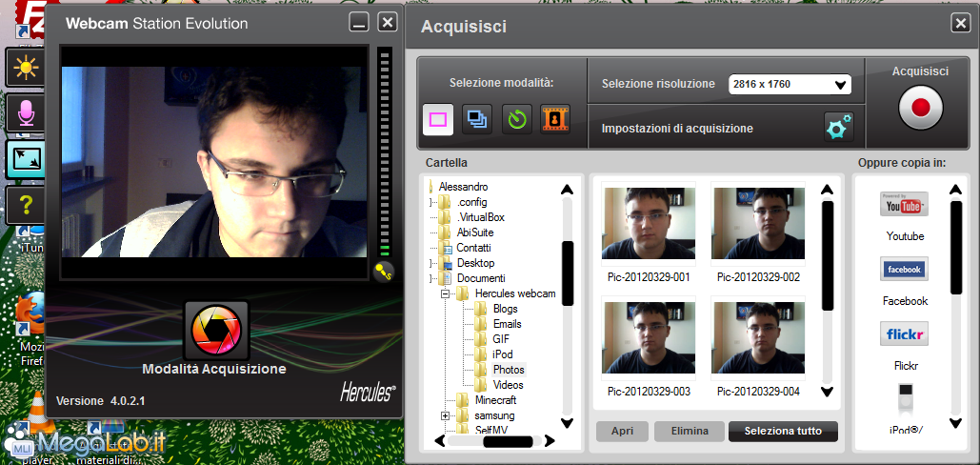Viewport: 980px width, 465px height.
Task: Open the 2816 x 1760 resolution dropdown
Action: [790, 85]
